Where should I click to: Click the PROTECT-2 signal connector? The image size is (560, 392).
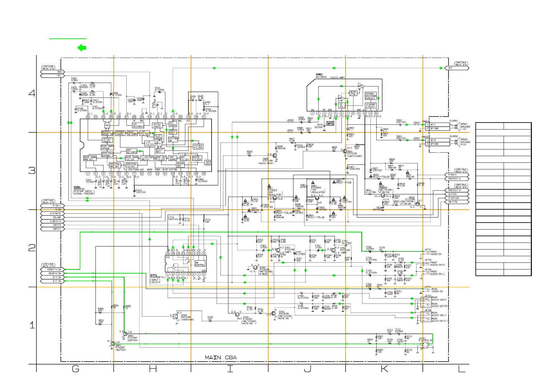pos(457,190)
